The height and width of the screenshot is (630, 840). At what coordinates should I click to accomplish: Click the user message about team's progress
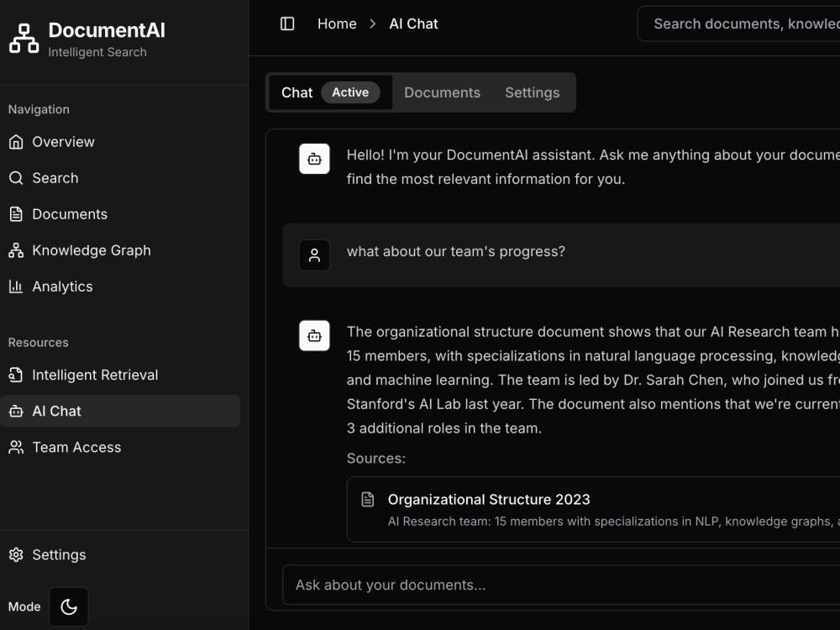click(456, 251)
